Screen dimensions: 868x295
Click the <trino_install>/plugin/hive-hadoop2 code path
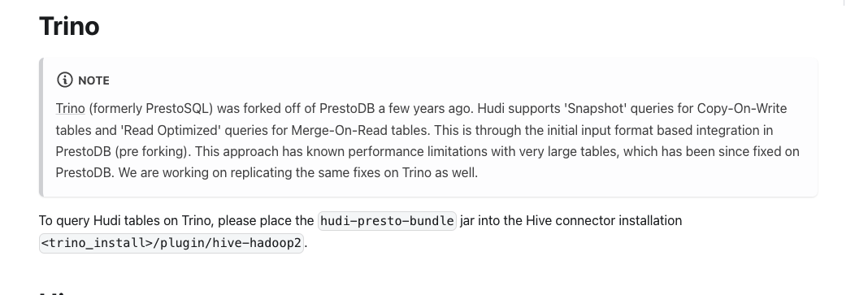(171, 243)
